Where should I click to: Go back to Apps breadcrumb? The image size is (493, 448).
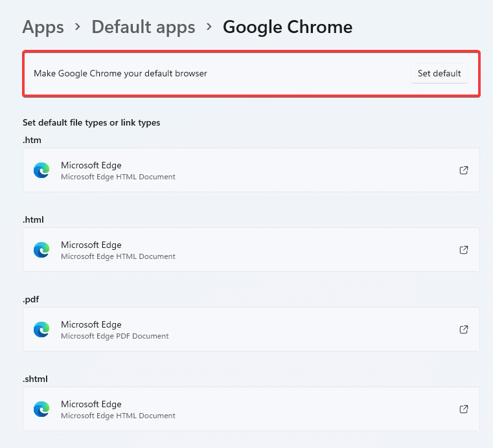click(43, 27)
